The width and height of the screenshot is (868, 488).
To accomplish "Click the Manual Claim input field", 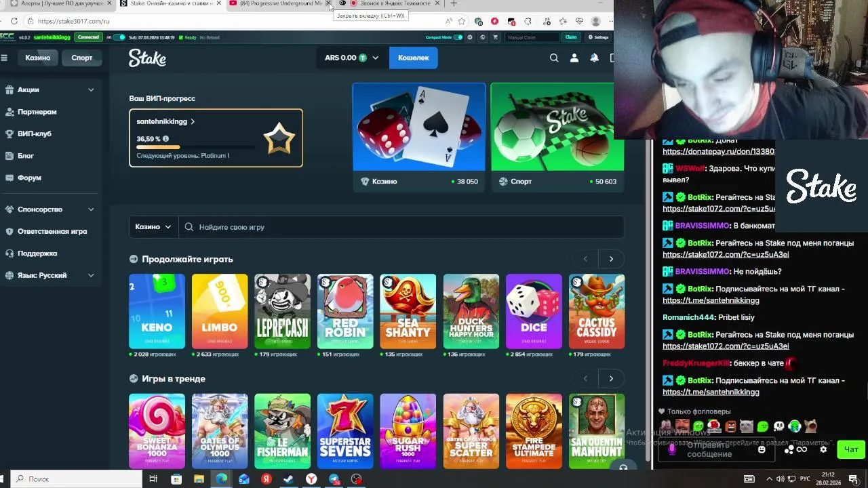I will [x=532, y=37].
